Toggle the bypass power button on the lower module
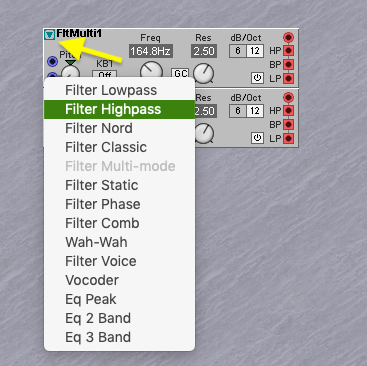367x366 pixels. pos(257,138)
